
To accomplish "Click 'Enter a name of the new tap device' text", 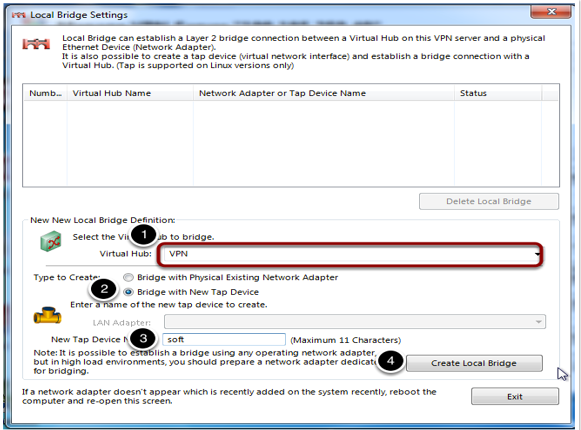I will point(169,305).
